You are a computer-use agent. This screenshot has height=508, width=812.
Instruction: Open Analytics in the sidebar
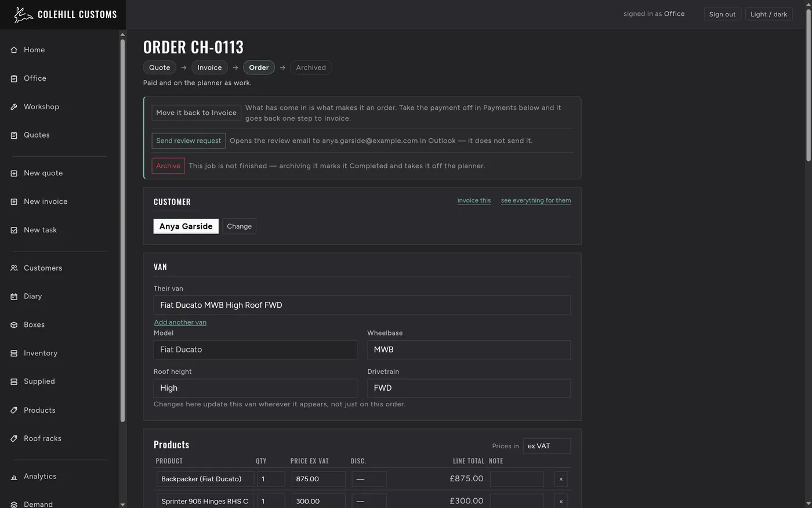[40, 477]
